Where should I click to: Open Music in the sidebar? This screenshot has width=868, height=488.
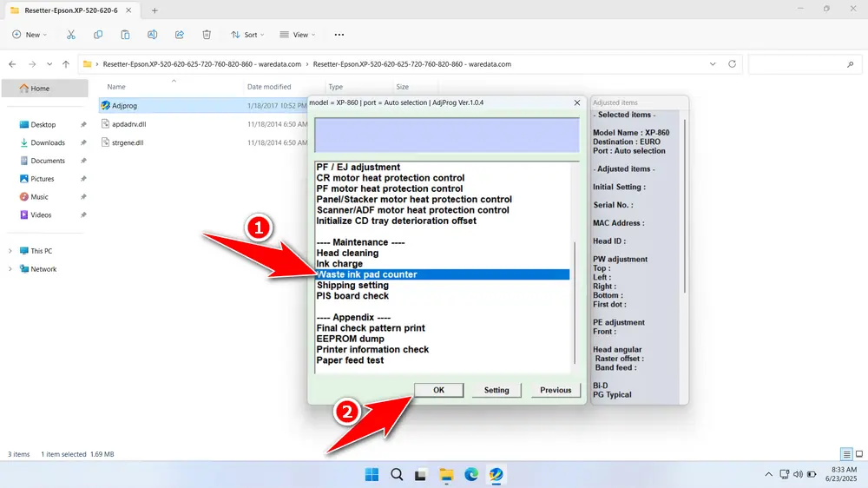tap(39, 196)
